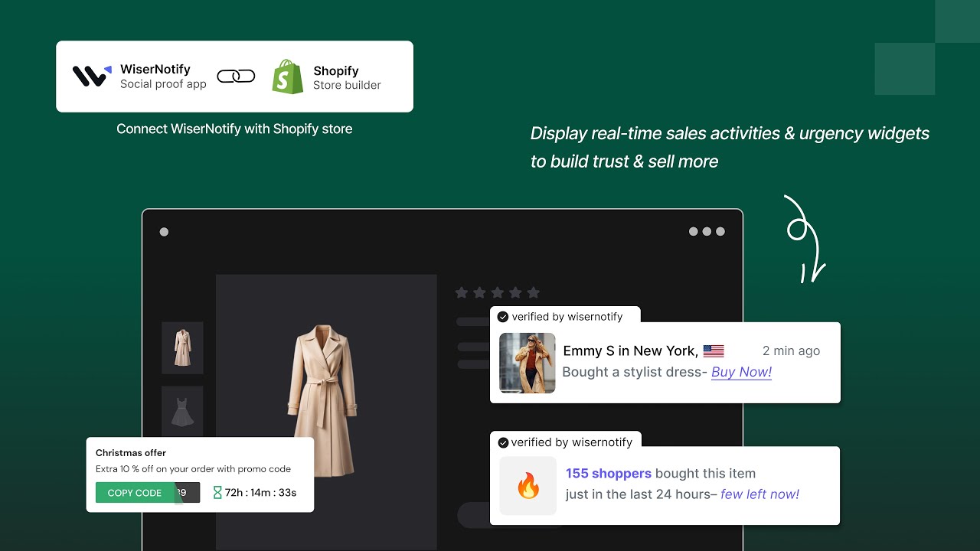The width and height of the screenshot is (980, 551).
Task: Click the Display real-time sales activities headline
Action: [x=730, y=147]
